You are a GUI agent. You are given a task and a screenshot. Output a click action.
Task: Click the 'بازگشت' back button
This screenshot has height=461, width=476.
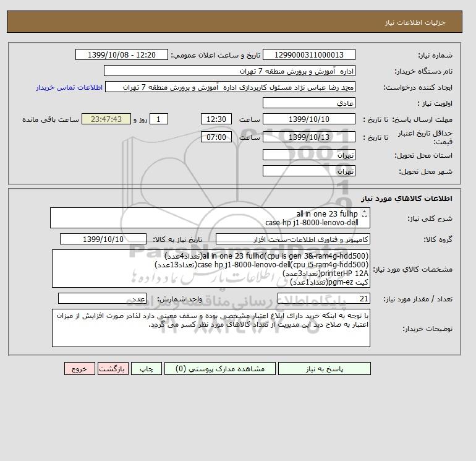point(113,369)
